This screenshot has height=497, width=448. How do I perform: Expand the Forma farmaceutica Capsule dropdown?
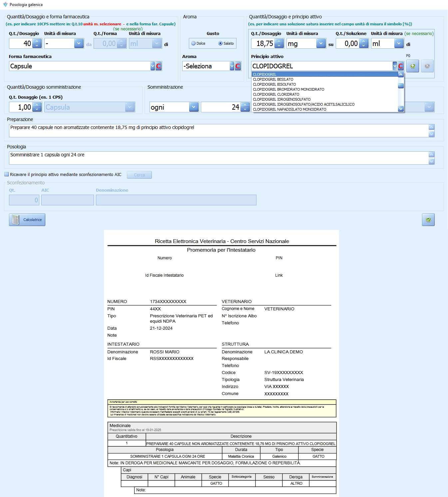153,66
